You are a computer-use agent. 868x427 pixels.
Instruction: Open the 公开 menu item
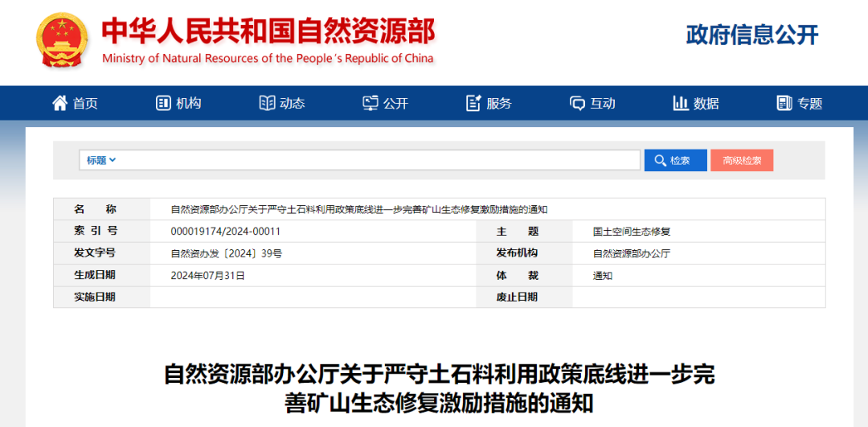[395, 104]
